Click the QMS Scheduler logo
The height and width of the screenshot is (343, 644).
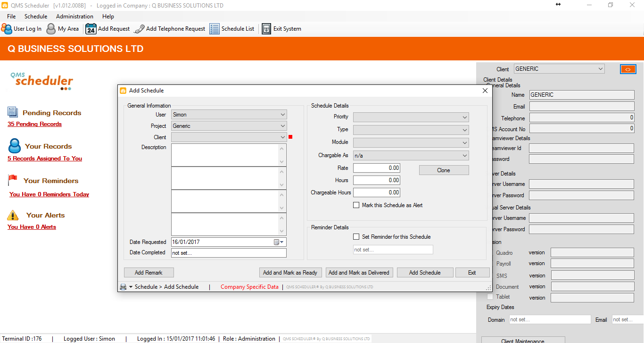click(41, 81)
